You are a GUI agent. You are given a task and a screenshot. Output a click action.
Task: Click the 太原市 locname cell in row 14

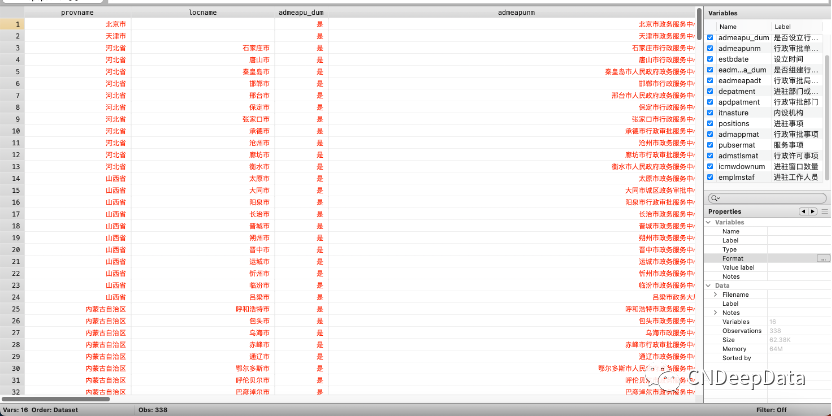pyautogui.click(x=203, y=178)
